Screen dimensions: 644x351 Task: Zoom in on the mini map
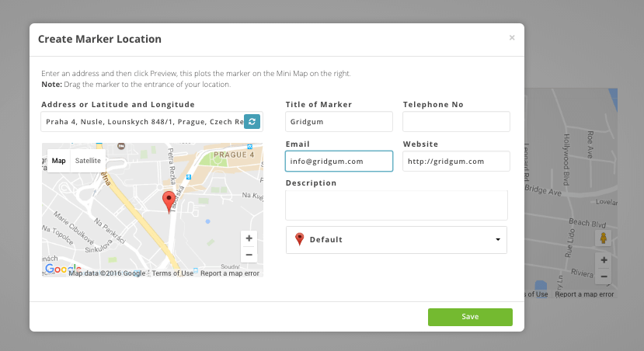[x=249, y=238]
